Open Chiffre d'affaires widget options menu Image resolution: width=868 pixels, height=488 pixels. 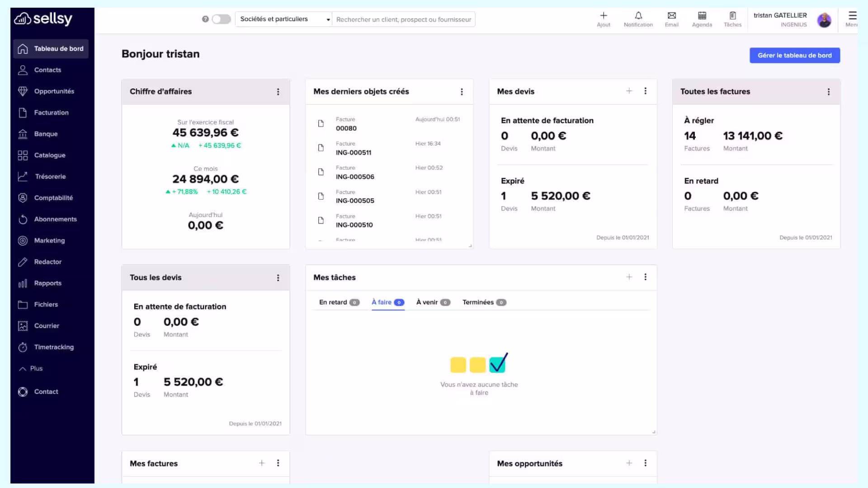coord(278,92)
